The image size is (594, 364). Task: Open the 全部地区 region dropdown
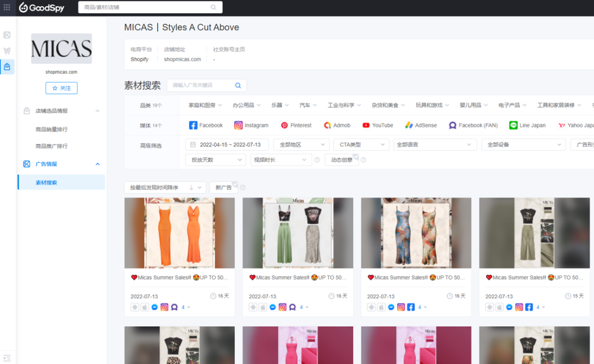point(301,145)
